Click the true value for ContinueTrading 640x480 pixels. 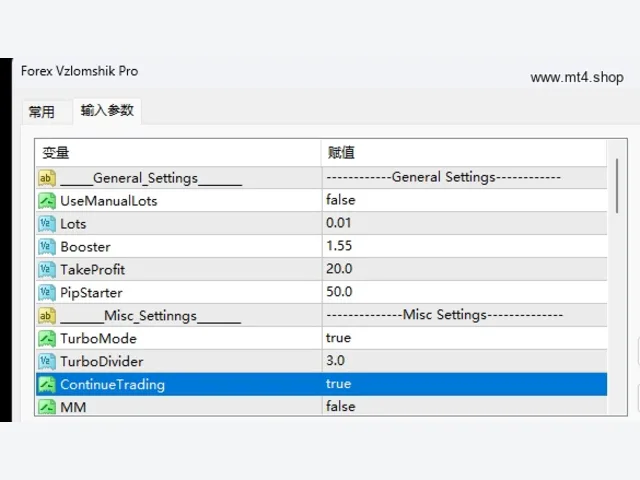[x=338, y=383]
